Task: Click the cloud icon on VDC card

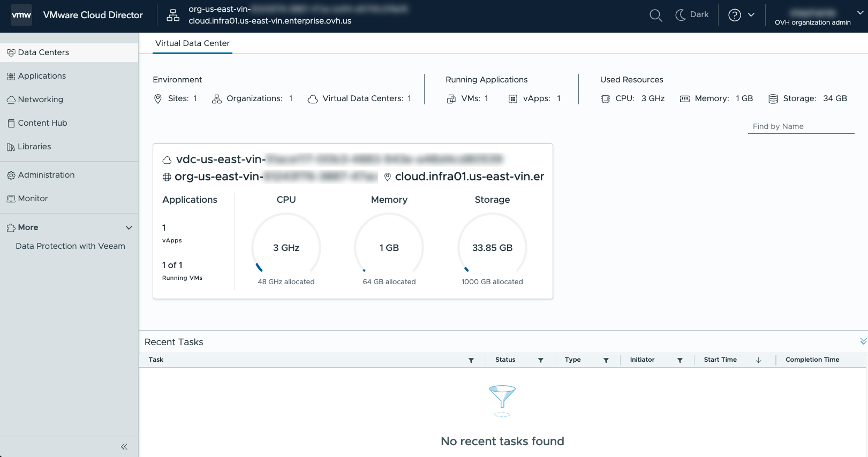Action: [167, 160]
